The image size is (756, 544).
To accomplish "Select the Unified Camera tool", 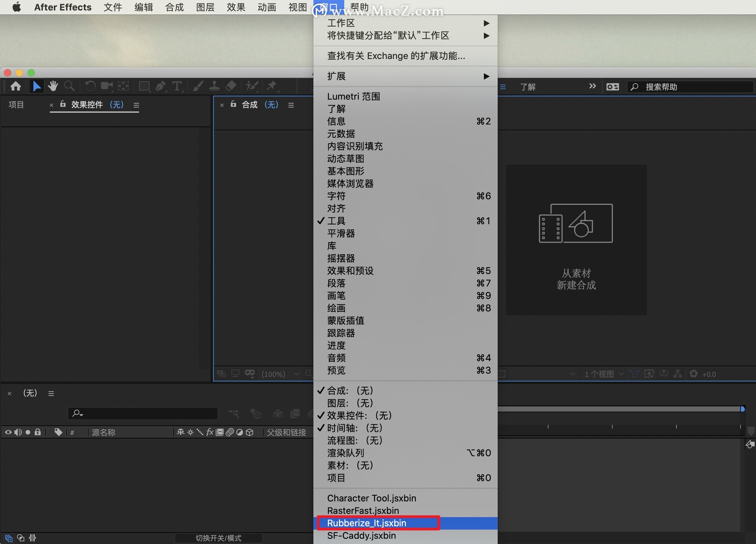I will tap(107, 86).
